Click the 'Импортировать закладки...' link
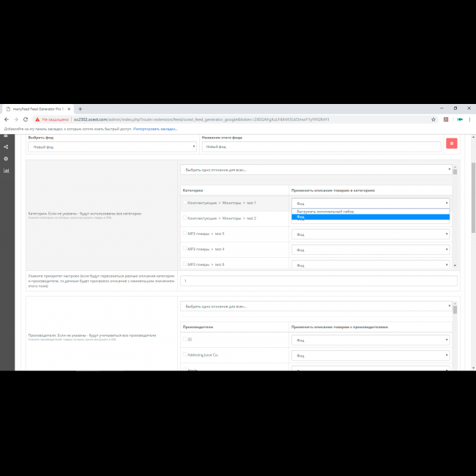Image resolution: width=476 pixels, height=476 pixels. (155, 129)
